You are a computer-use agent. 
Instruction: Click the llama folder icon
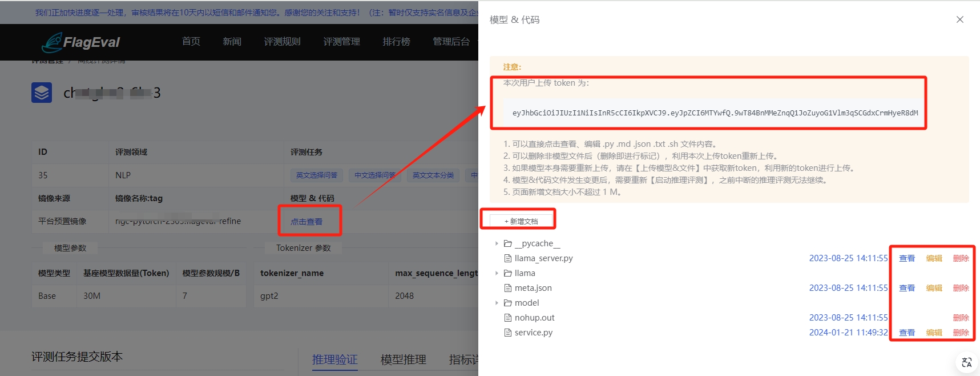point(507,273)
